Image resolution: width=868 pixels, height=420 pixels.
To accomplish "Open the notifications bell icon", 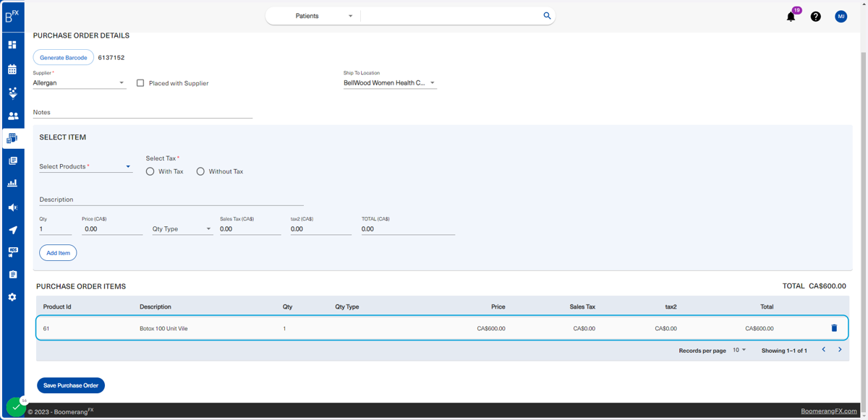I will point(791,17).
